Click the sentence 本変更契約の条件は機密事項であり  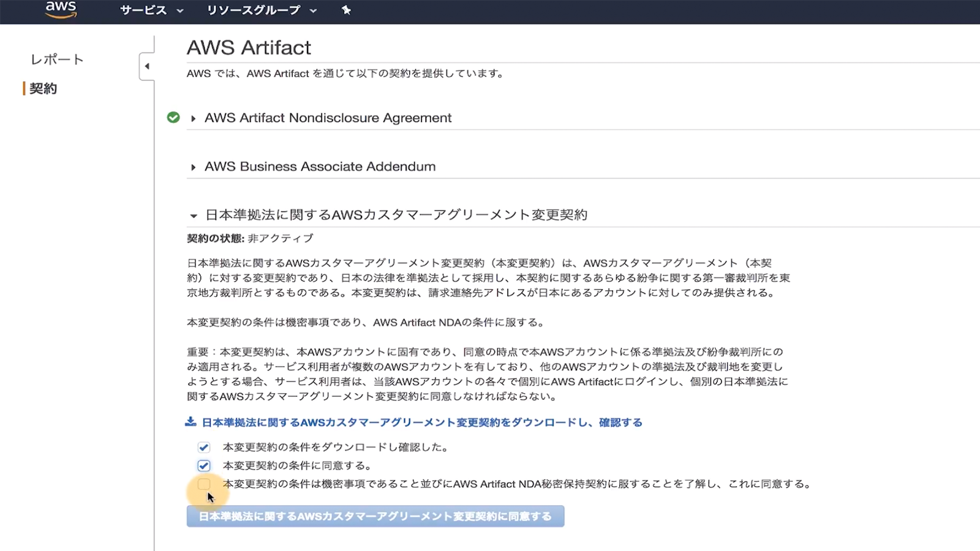point(366,322)
